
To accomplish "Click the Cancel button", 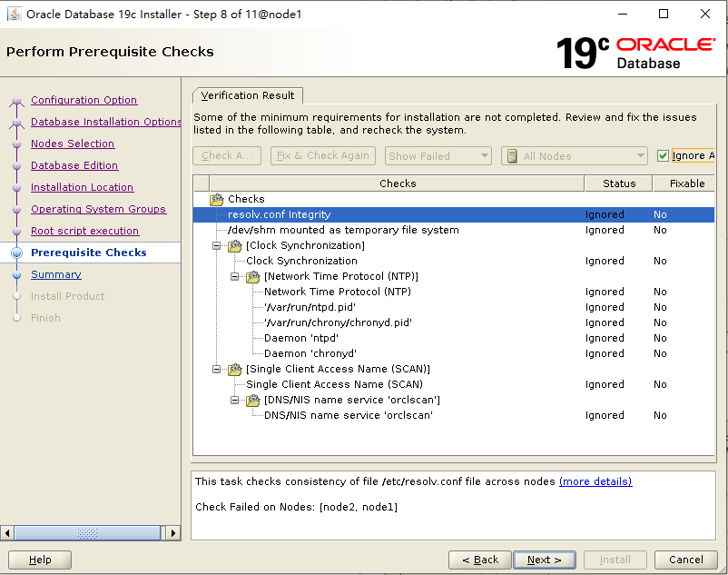I will point(685,560).
